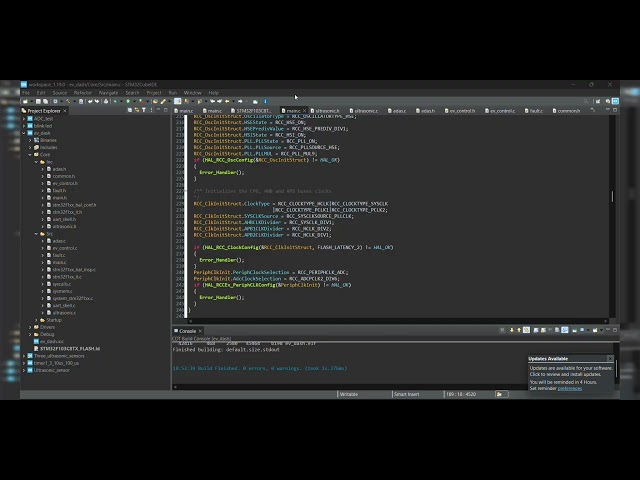
Task: Click the editor vertical scrollbar
Action: [x=612, y=196]
